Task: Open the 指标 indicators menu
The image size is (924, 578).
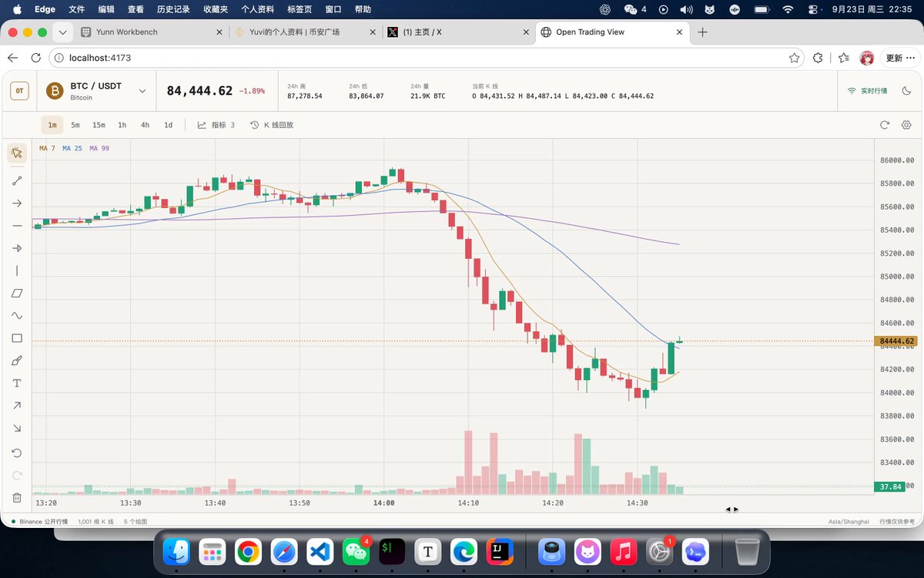Action: point(216,125)
